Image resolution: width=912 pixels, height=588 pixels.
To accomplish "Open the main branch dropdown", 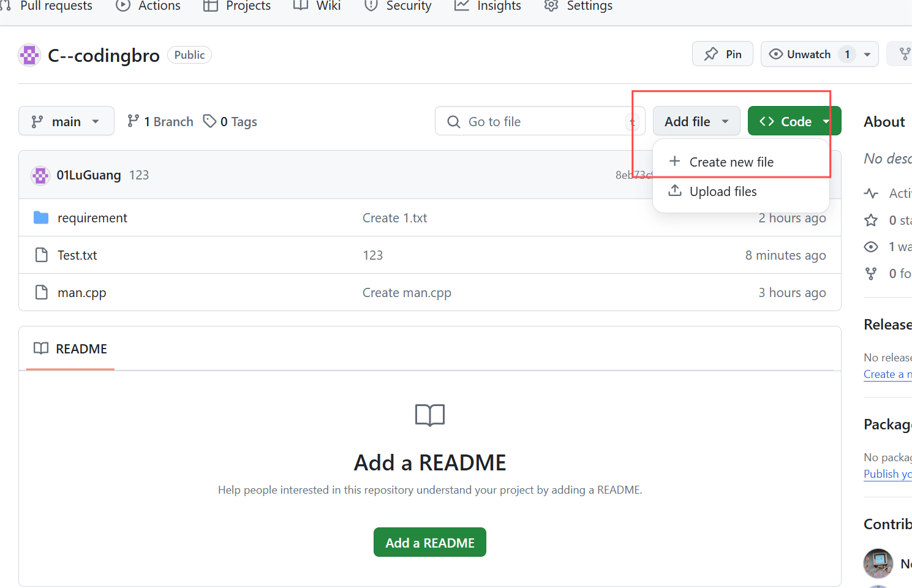I will (66, 121).
